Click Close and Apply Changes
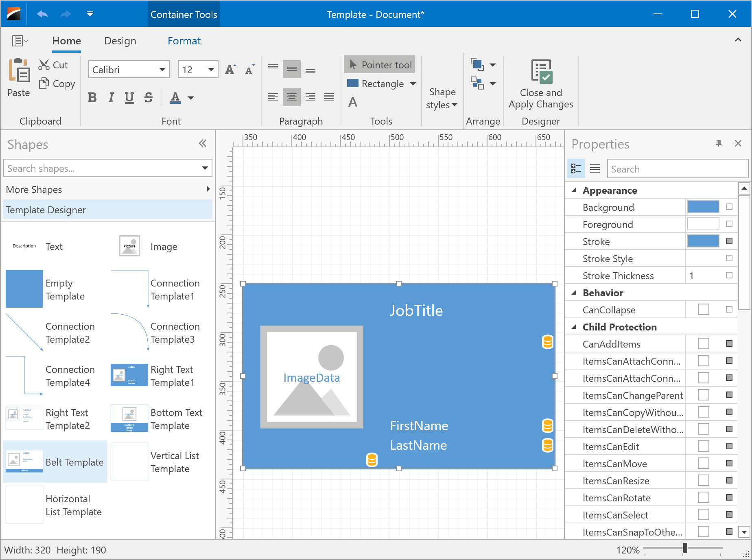This screenshot has width=752, height=560. point(541,84)
